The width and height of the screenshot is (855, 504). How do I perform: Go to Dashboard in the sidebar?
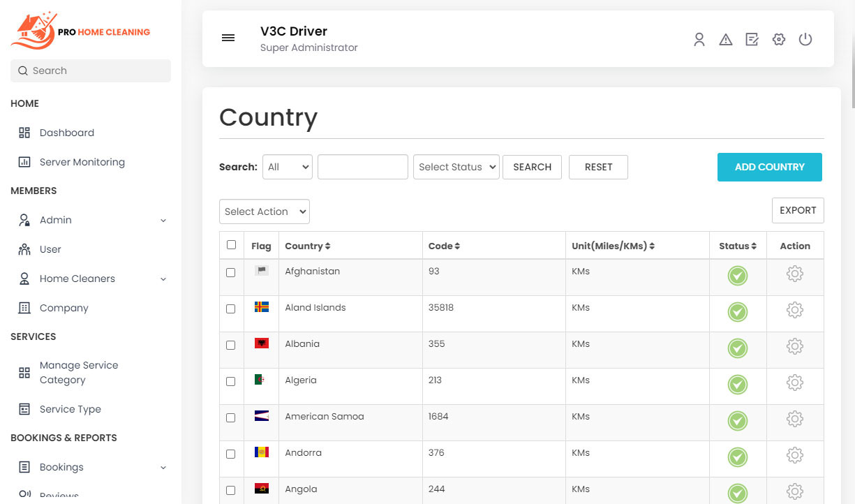(x=66, y=133)
